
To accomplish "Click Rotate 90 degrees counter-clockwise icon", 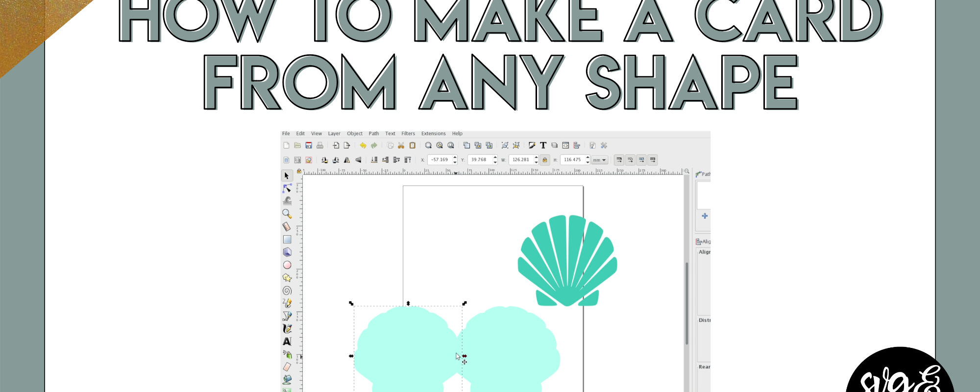I will click(x=324, y=160).
